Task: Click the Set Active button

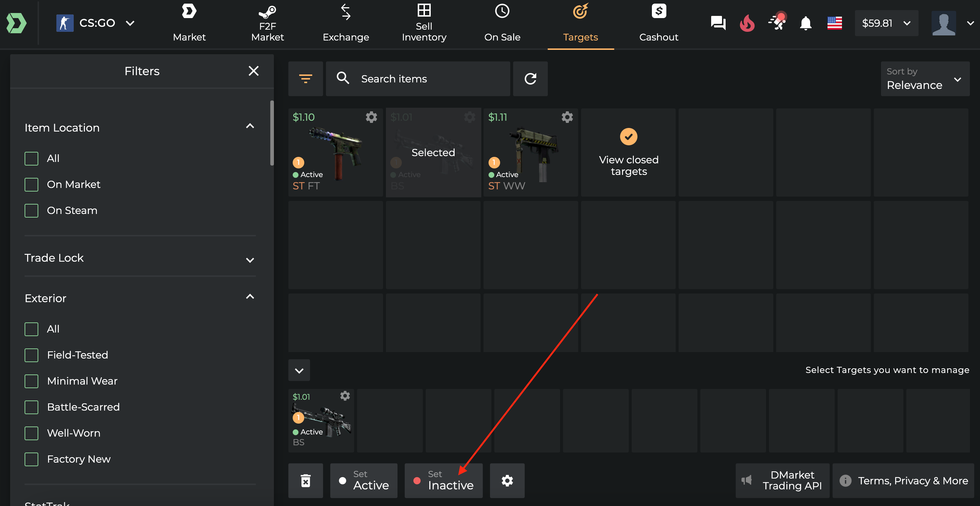Action: point(364,480)
